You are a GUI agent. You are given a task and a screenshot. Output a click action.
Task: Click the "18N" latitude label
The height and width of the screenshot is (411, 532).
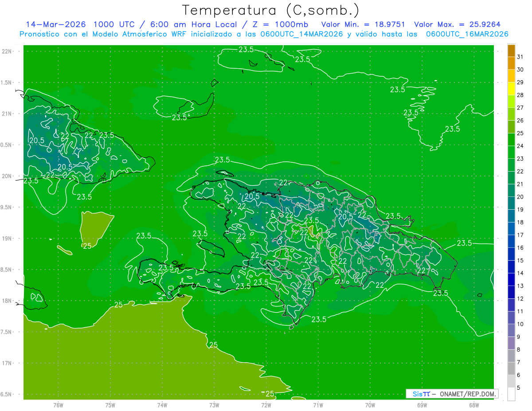point(7,301)
